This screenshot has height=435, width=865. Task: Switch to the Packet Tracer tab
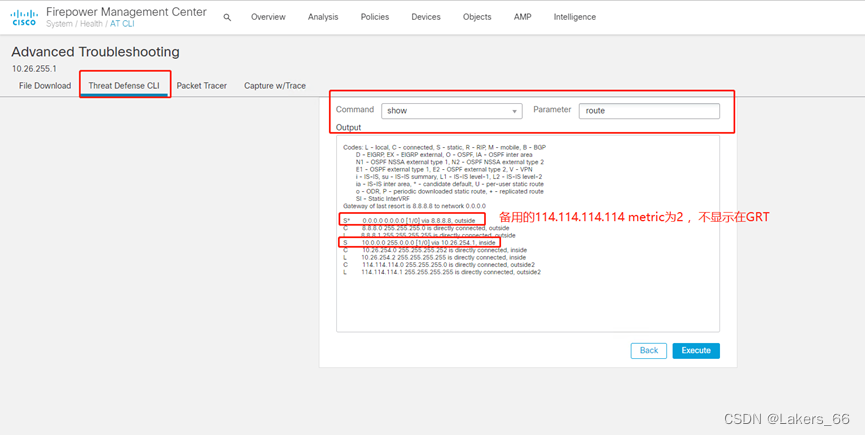201,85
